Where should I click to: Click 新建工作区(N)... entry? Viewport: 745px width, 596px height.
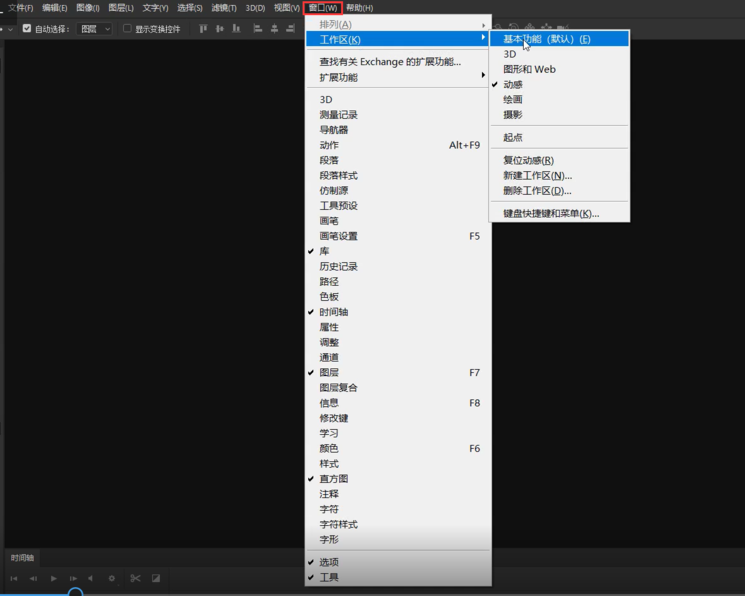[538, 175]
